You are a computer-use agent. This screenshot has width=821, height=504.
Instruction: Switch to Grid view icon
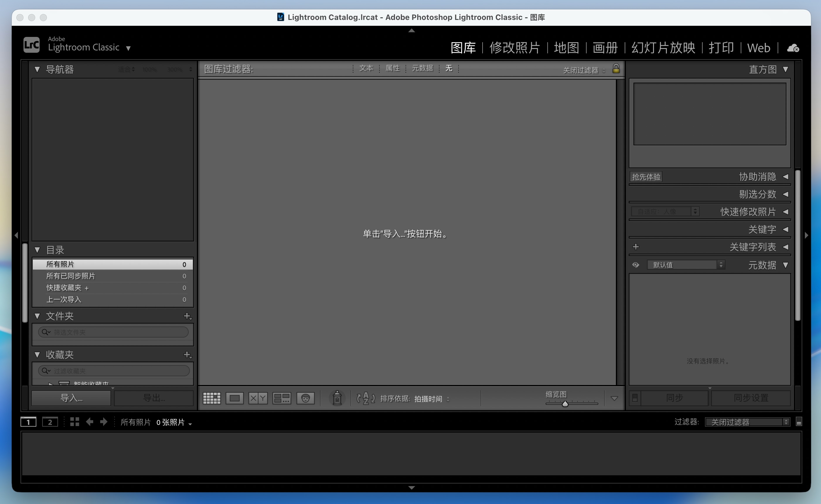pos(212,398)
